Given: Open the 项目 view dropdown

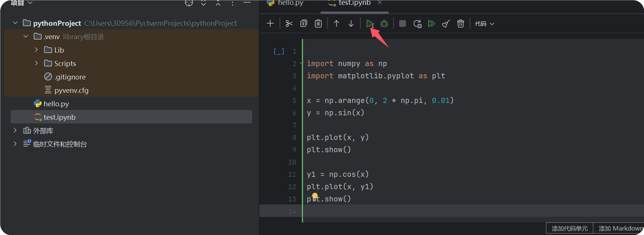Looking at the screenshot, I should pyautogui.click(x=22, y=3).
